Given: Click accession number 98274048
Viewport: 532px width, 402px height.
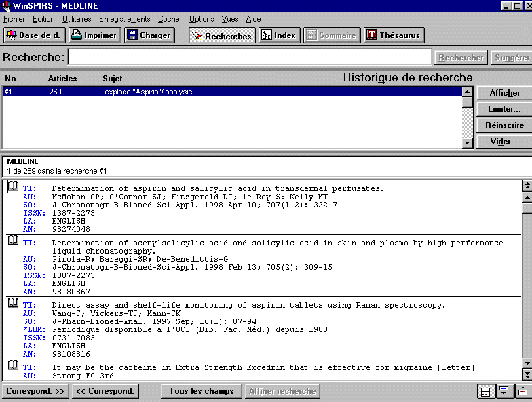Looking at the screenshot, I should pyautogui.click(x=71, y=229).
